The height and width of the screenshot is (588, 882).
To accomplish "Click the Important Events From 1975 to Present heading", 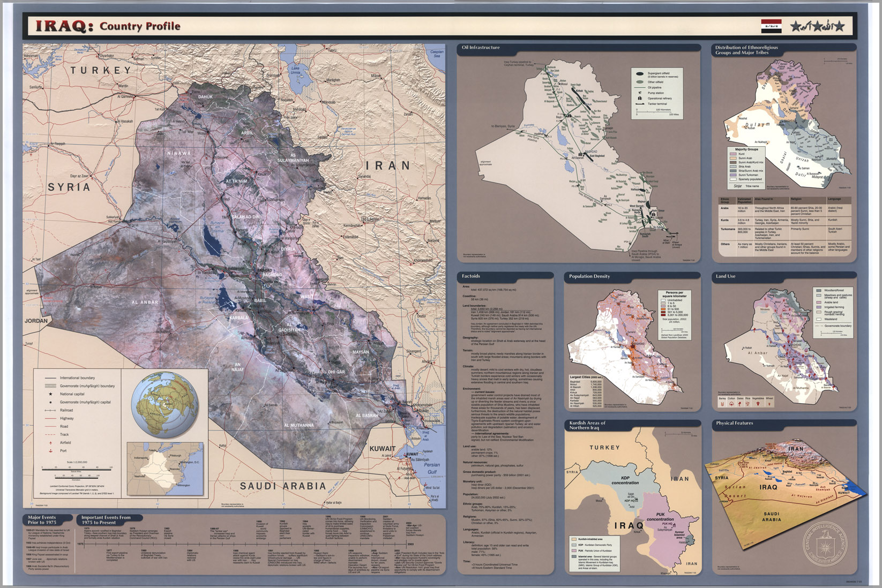I will pos(107,518).
